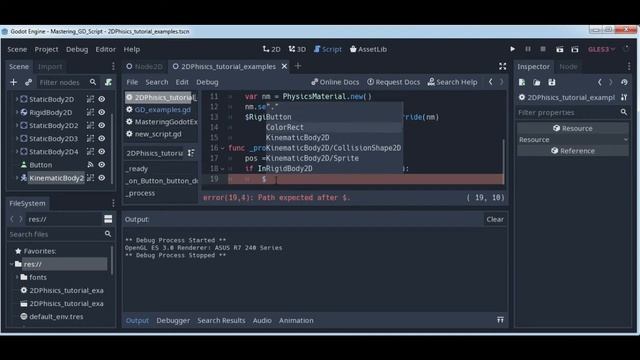Screen dimensions: 640x360
Task: Search icon in FileSystem search files
Action: 108,234
